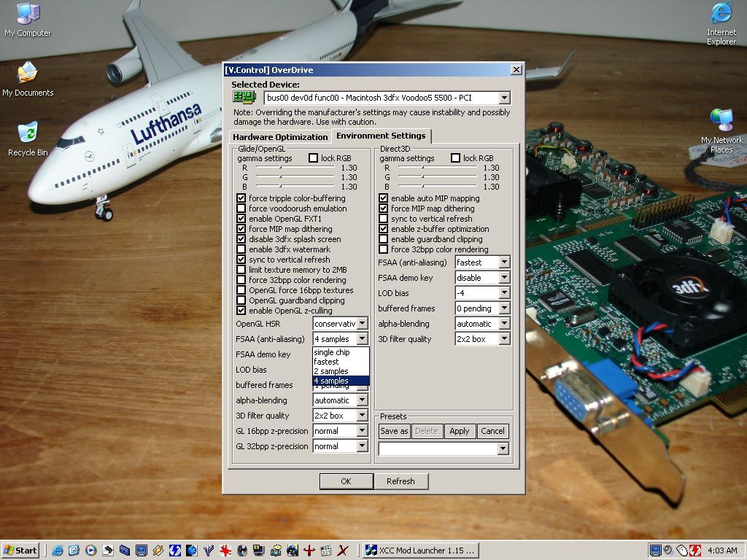This screenshot has width=747, height=560.
Task: Click the Direct3D B gamma slider
Action: pos(438,186)
